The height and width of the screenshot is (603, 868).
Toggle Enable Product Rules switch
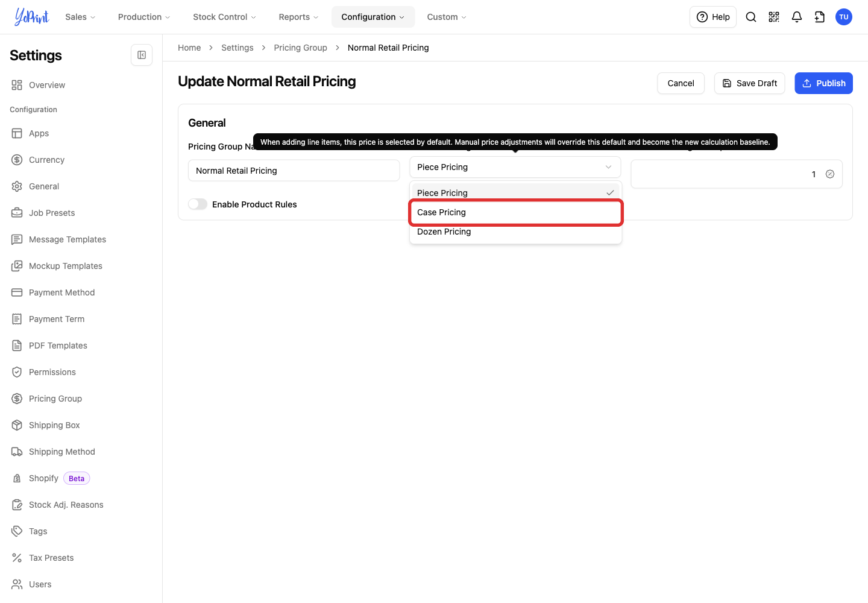(198, 204)
